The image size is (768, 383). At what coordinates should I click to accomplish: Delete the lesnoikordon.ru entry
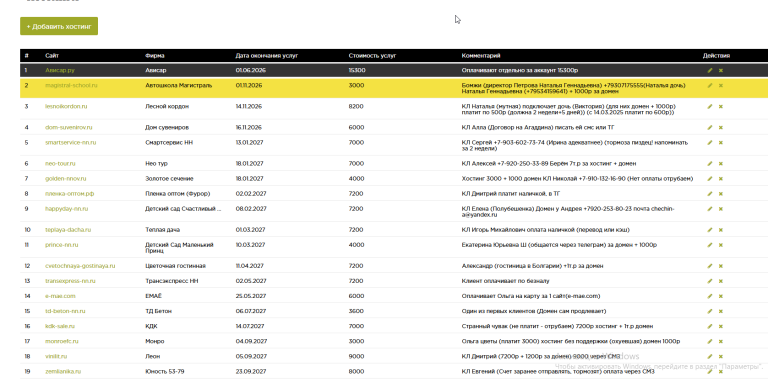click(x=720, y=107)
